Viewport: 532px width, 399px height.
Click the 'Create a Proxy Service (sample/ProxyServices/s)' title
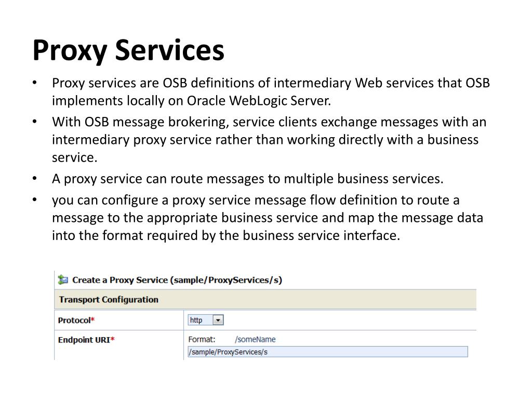click(177, 280)
